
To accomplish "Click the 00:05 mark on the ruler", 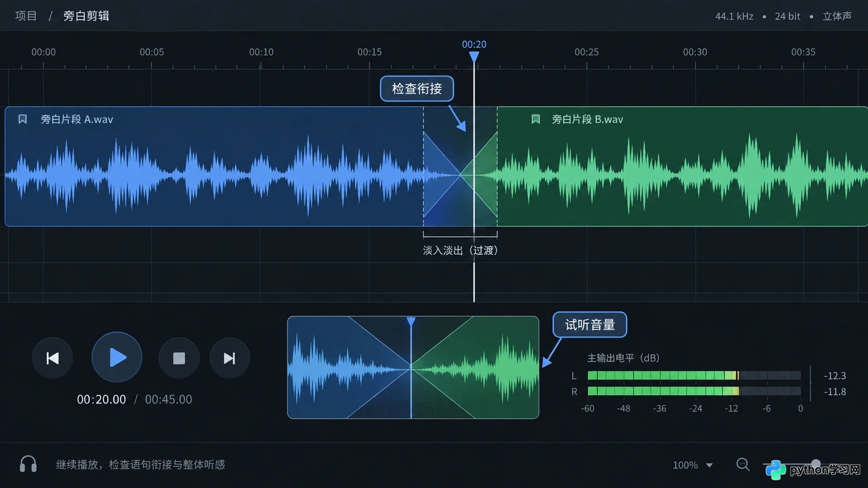I will point(152,52).
